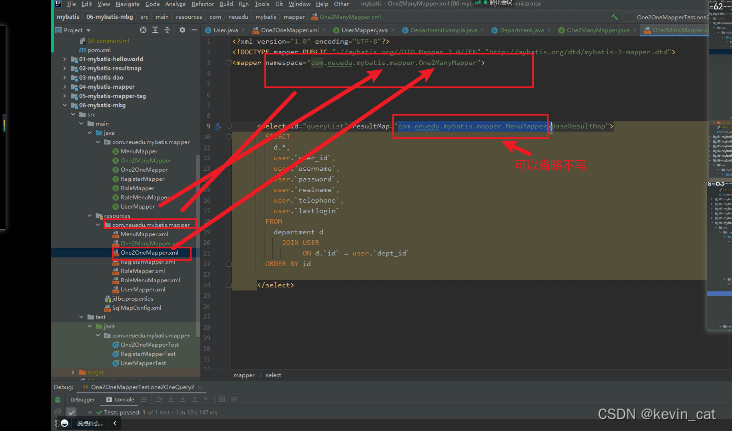Viewport: 732px width, 431px height.
Task: Select RoleMapper.xml in resources
Action: [139, 271]
